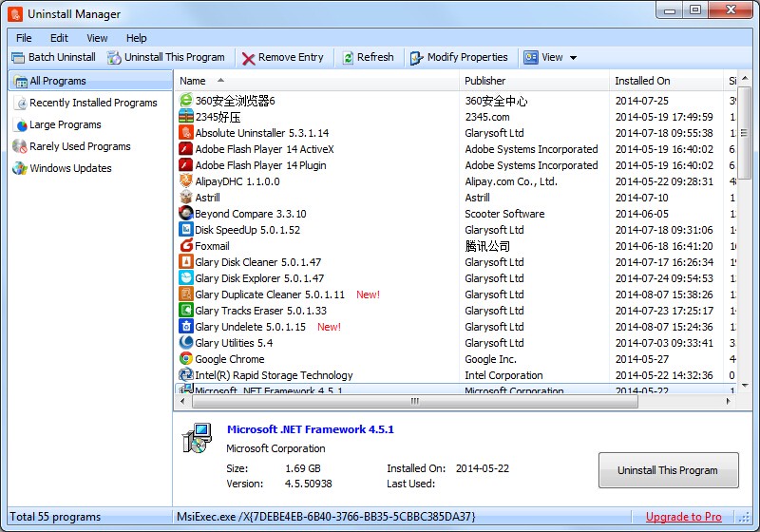Select Recently Installed Programs in sidebar
Screen dimensions: 760x532
pos(92,103)
